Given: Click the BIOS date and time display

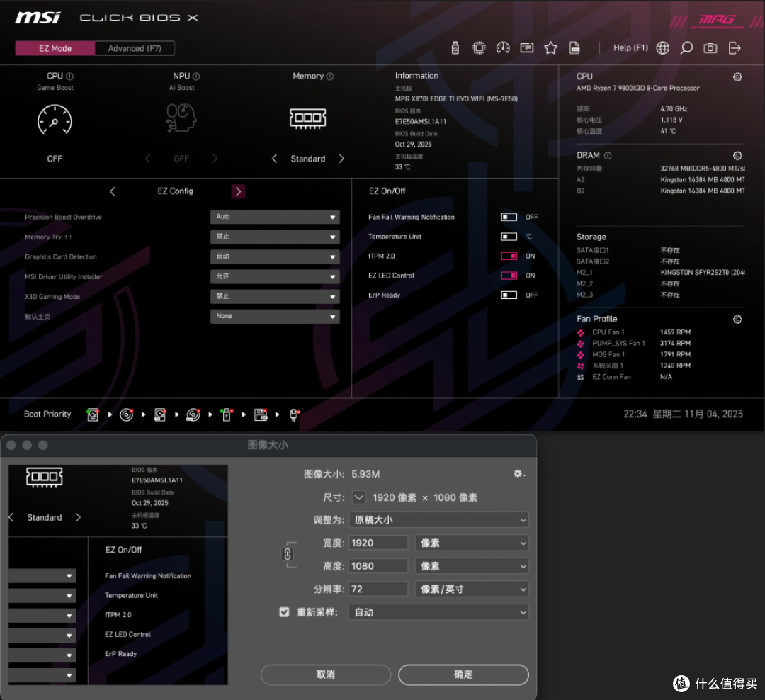Looking at the screenshot, I should click(683, 414).
